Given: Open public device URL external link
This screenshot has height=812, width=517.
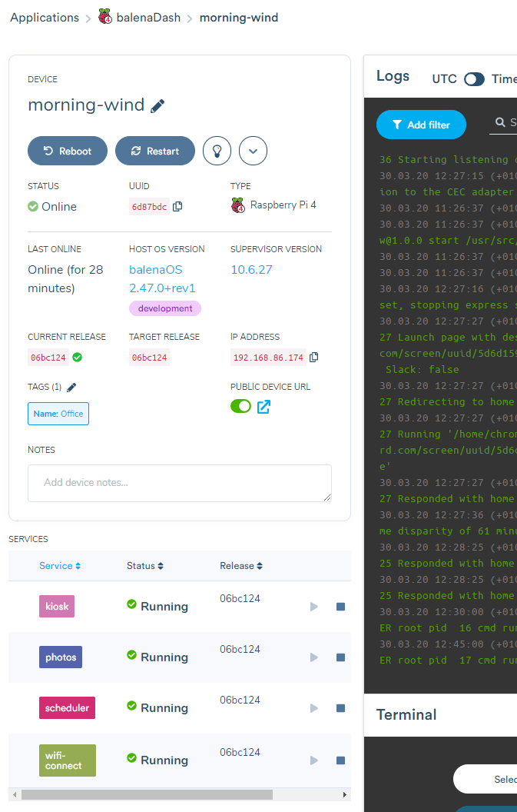Looking at the screenshot, I should click(x=263, y=407).
